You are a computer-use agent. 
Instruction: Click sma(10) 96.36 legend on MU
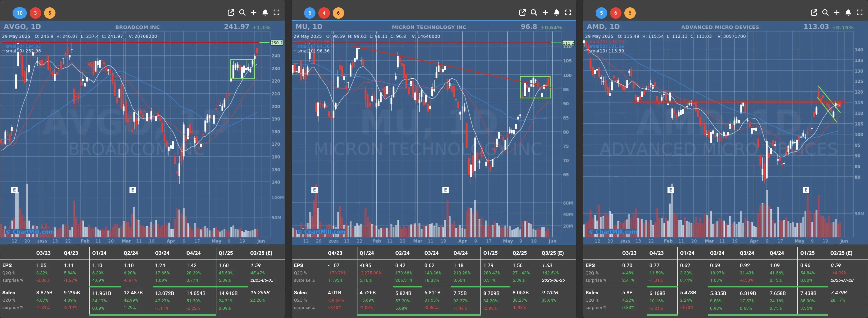[x=312, y=51]
